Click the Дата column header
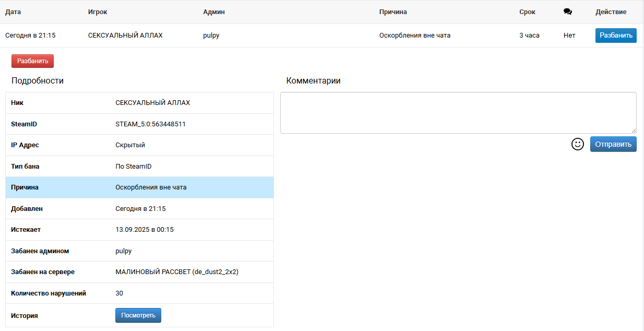The width and height of the screenshot is (644, 331). pyautogui.click(x=13, y=12)
